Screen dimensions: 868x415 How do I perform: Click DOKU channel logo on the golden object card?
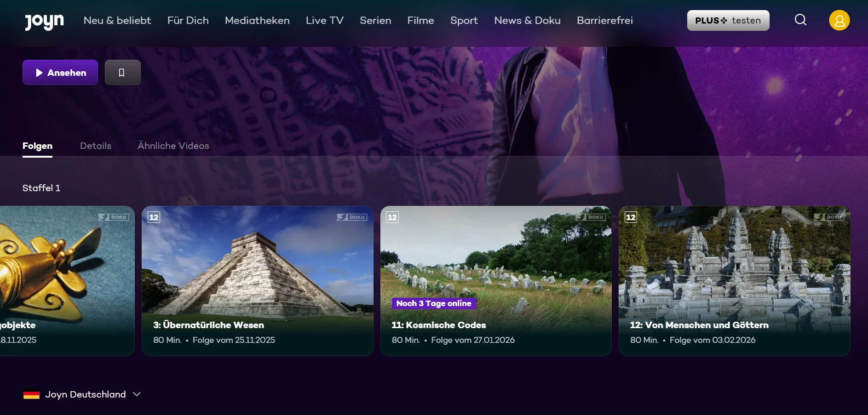coord(113,217)
